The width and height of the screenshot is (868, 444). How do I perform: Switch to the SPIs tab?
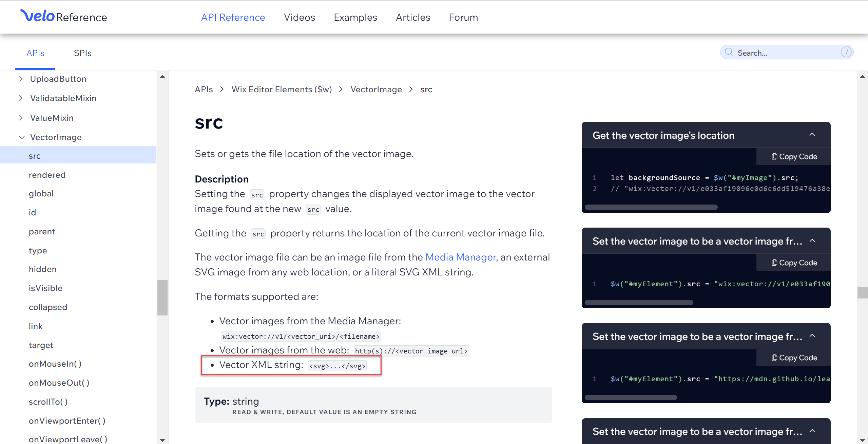[82, 53]
